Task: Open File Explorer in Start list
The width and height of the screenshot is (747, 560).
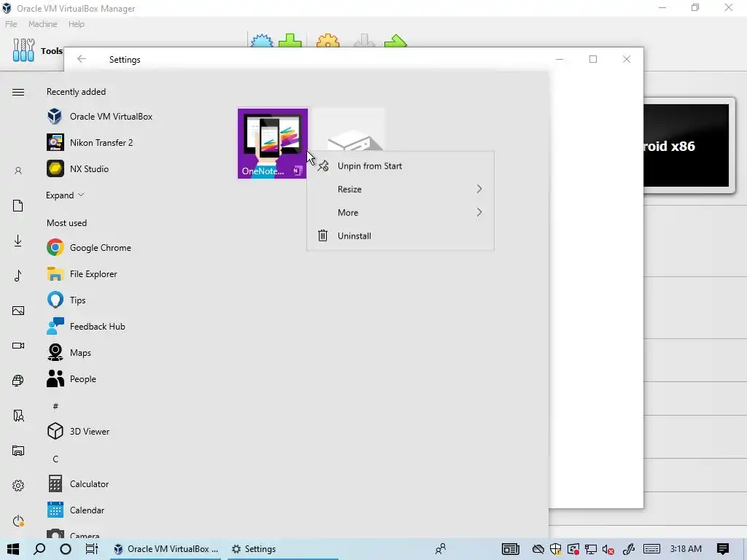Action: [82, 274]
